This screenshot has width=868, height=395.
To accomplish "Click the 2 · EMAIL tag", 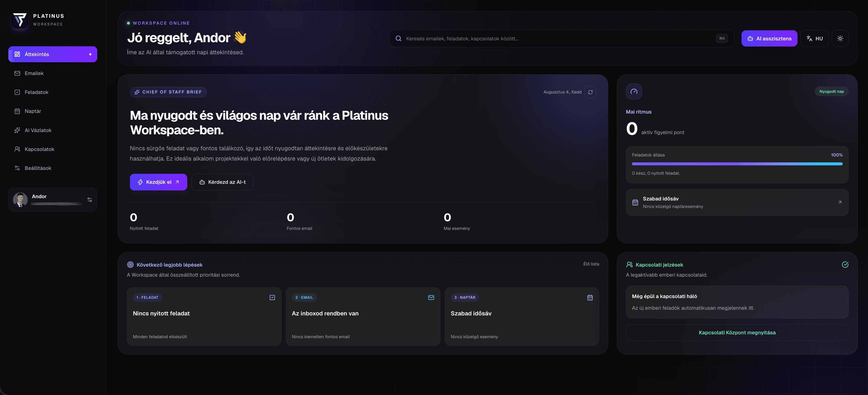I will [x=304, y=298].
